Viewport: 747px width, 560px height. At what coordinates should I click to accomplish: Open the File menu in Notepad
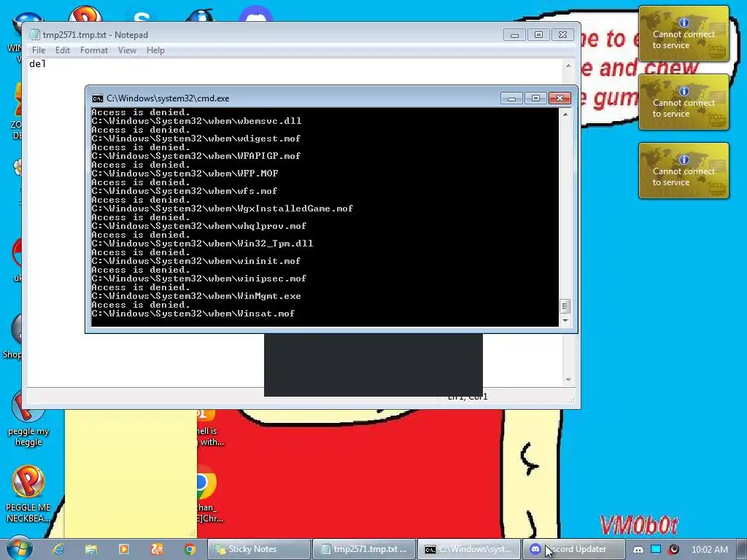pos(39,50)
